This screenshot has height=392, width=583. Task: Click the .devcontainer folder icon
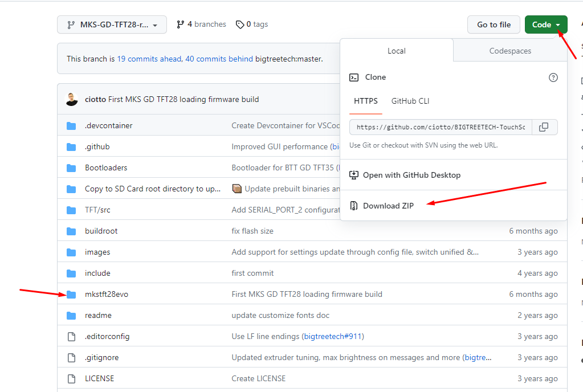(71, 126)
